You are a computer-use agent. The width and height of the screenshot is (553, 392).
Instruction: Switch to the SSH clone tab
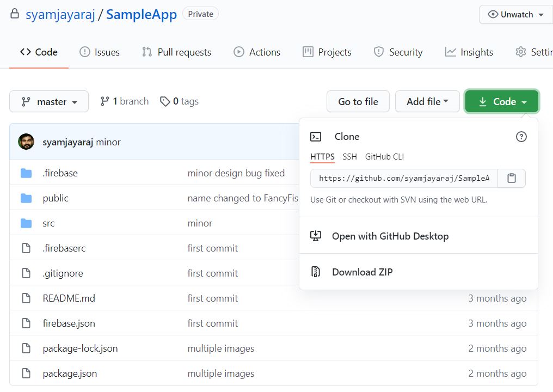pos(349,156)
